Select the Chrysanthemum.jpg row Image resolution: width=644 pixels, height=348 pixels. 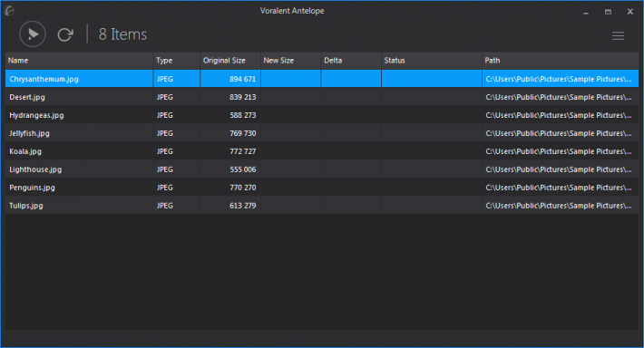click(x=322, y=79)
